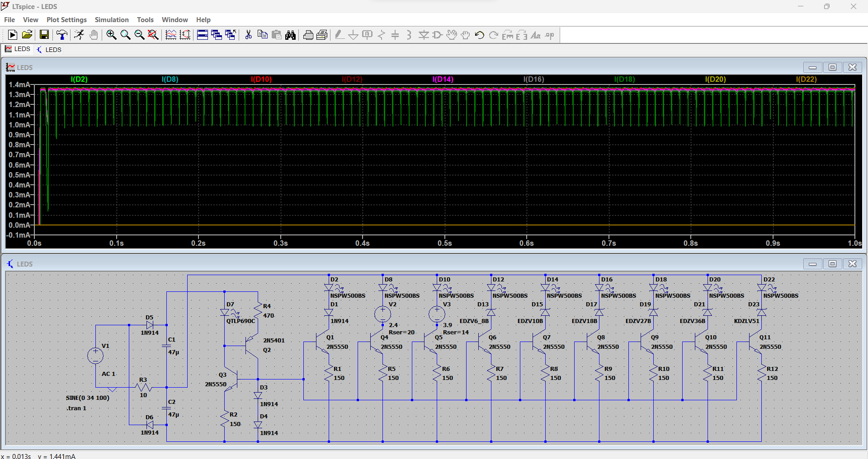Image resolution: width=868 pixels, height=459 pixels.
Task: Click the Copy toolbar icon
Action: (262, 35)
